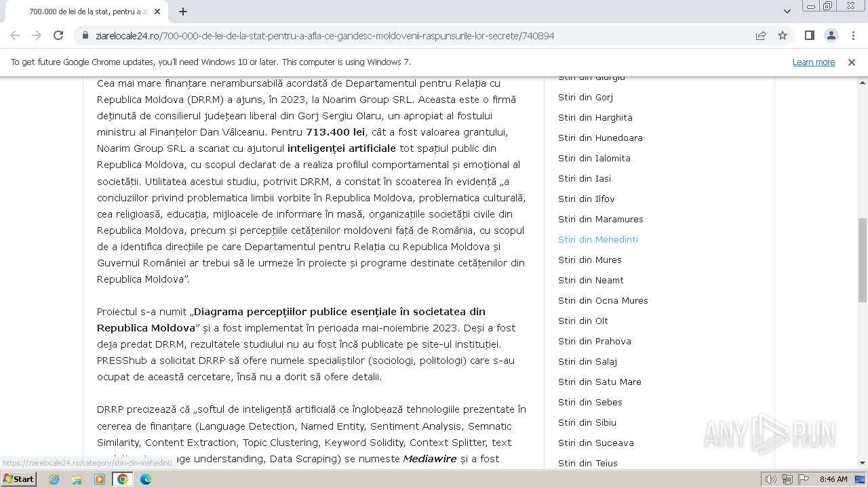Click the bold text 713.400 lei

click(336, 132)
